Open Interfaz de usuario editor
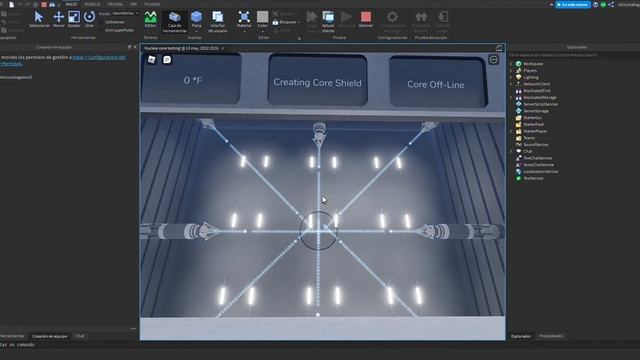 pos(218,22)
